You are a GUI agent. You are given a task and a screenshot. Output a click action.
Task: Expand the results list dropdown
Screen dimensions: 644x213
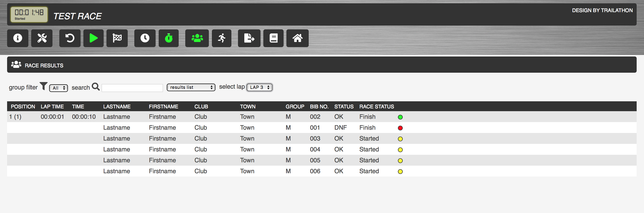coord(191,87)
